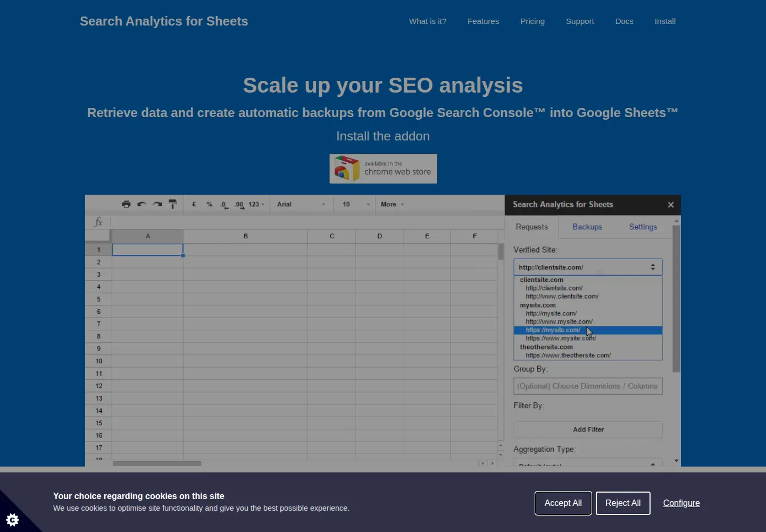Open the Configure cookies link

click(681, 503)
